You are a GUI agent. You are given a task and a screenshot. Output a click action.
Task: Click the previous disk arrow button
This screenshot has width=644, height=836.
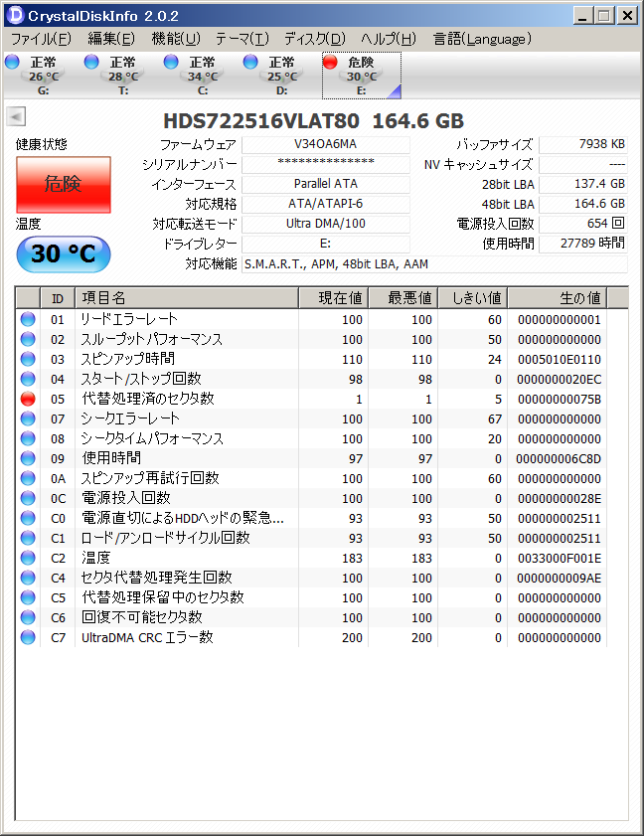pyautogui.click(x=16, y=116)
